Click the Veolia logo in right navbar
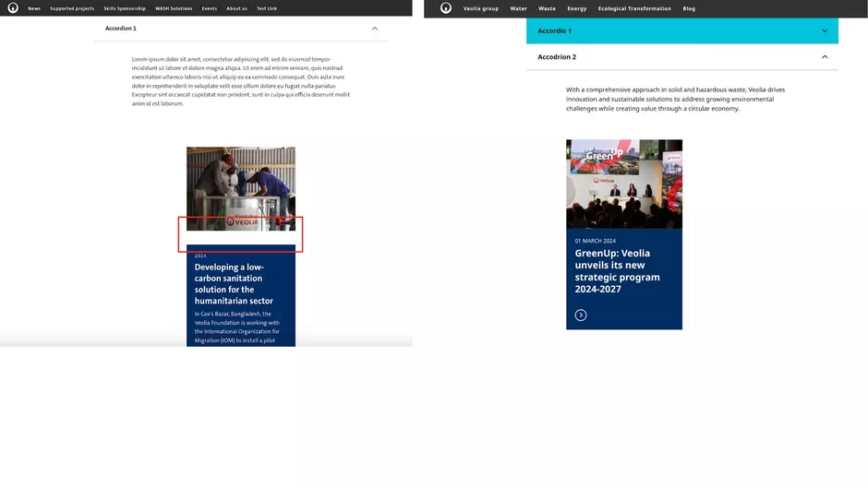Image resolution: width=868 pixels, height=488 pixels. coord(446,8)
